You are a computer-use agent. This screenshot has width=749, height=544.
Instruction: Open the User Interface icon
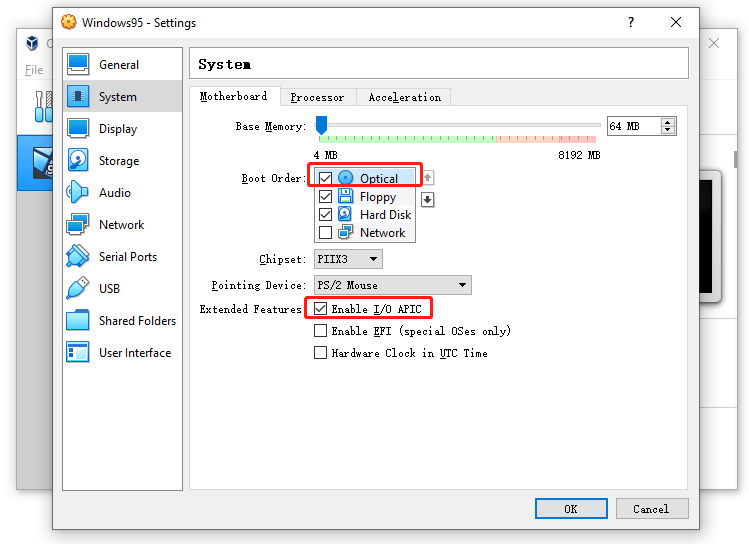click(x=78, y=352)
